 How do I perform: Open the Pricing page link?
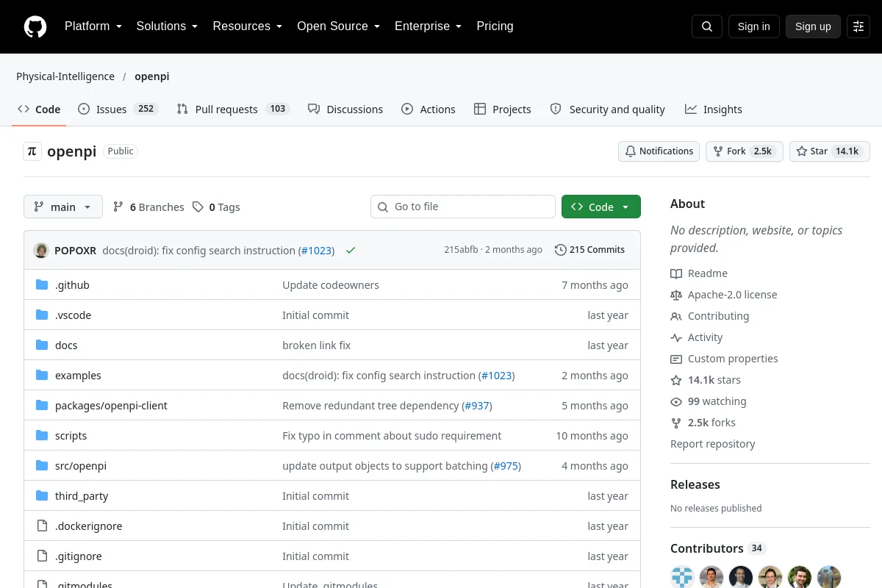495,26
